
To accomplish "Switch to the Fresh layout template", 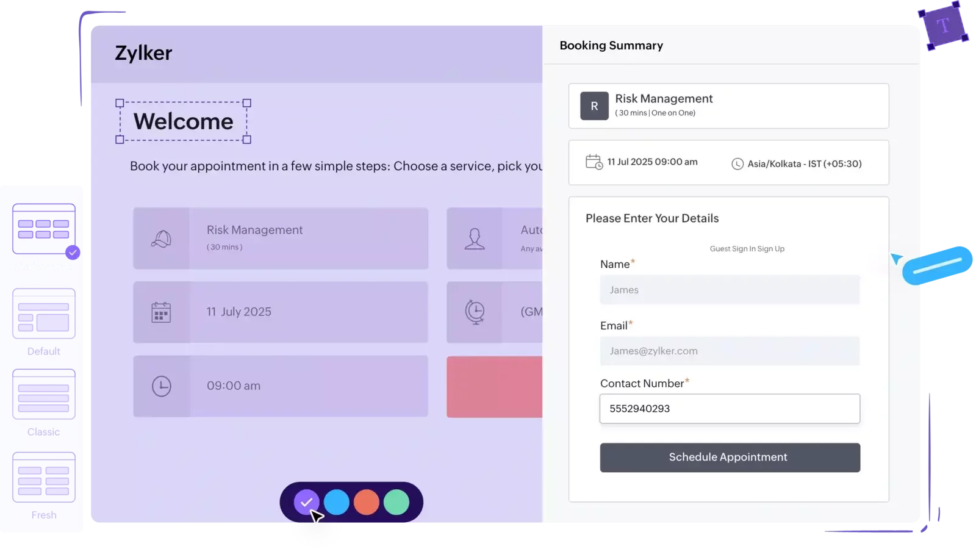I will click(x=44, y=477).
